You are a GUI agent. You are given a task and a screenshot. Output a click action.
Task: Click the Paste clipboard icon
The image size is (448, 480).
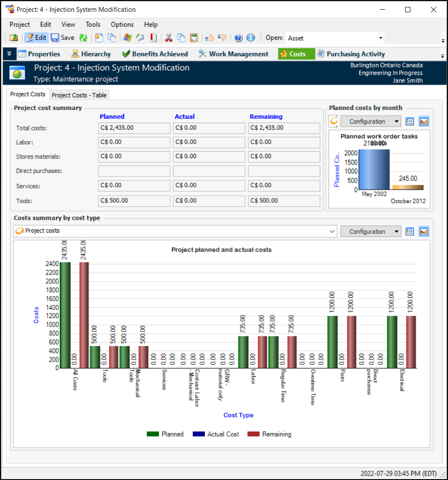click(x=194, y=38)
